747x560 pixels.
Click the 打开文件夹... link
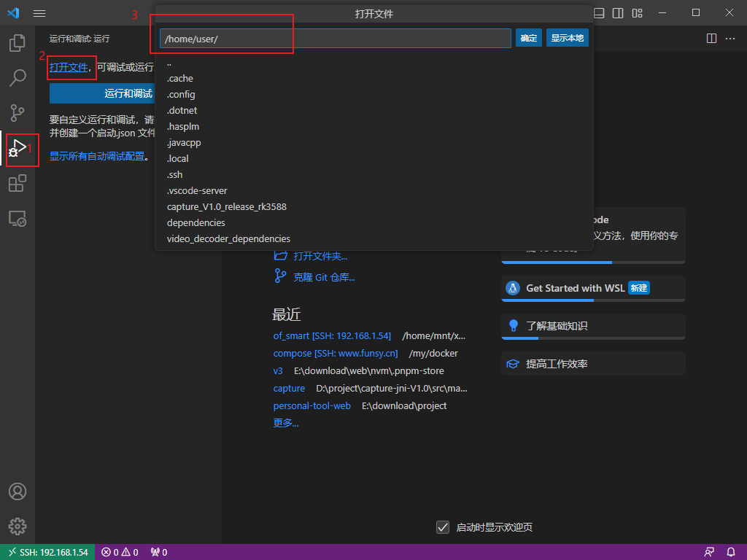pos(320,256)
